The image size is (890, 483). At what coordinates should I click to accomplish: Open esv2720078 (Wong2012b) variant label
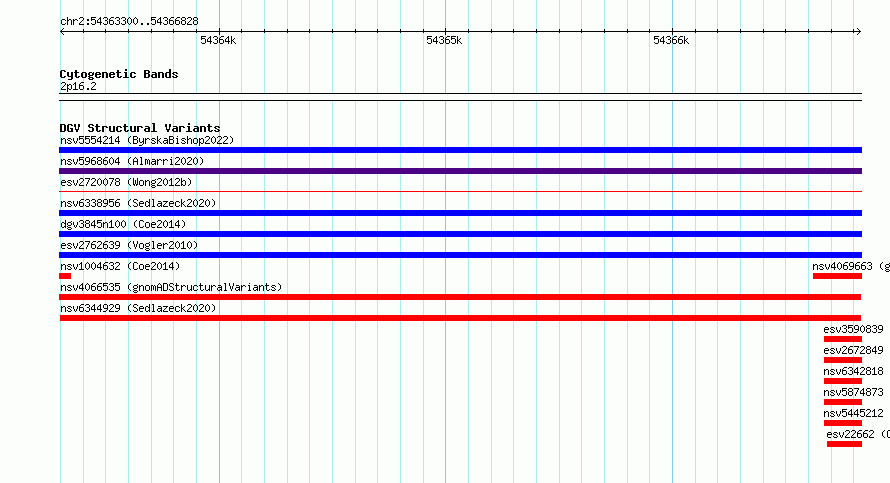126,182
